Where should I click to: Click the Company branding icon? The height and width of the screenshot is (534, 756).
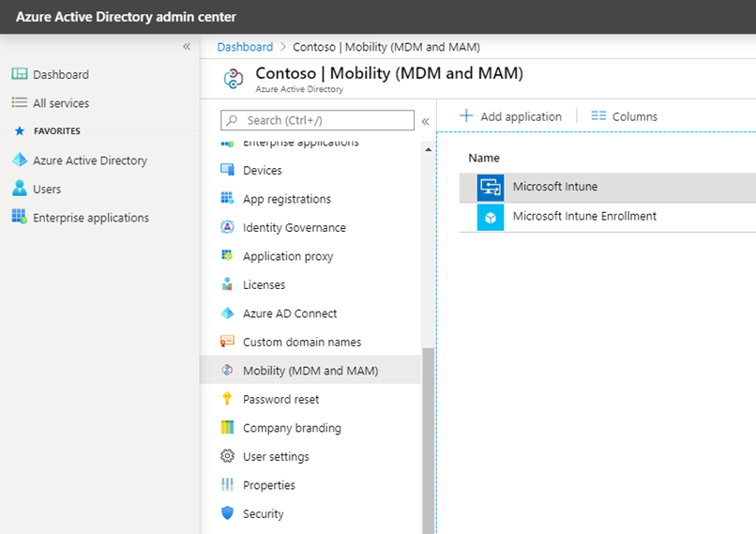click(227, 427)
